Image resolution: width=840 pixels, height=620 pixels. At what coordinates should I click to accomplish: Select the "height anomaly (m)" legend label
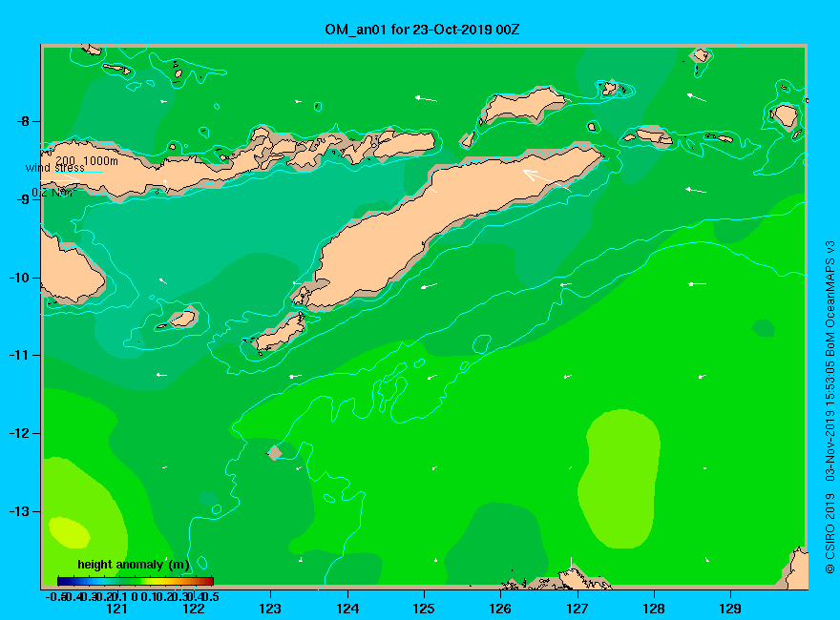tap(134, 565)
